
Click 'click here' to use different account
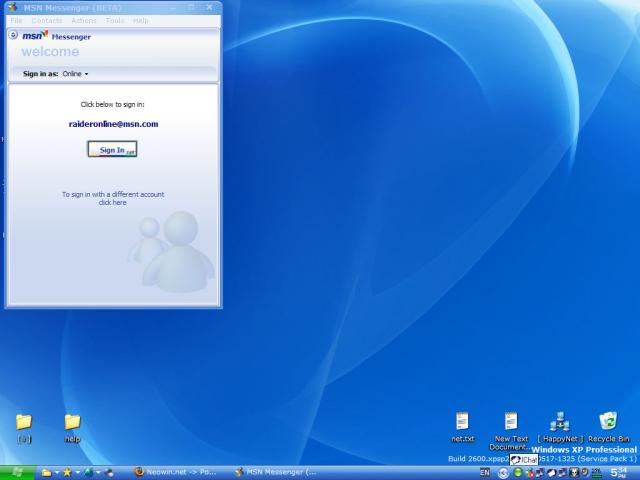tap(113, 203)
